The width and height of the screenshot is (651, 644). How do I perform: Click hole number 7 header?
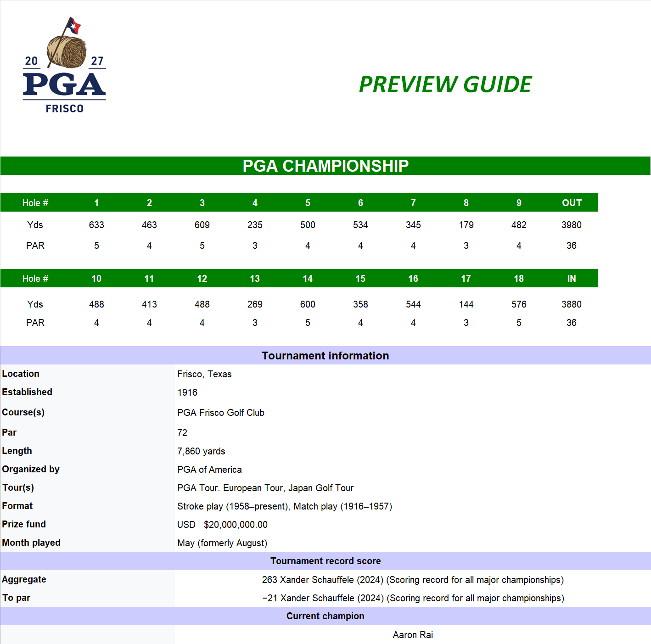click(413, 203)
